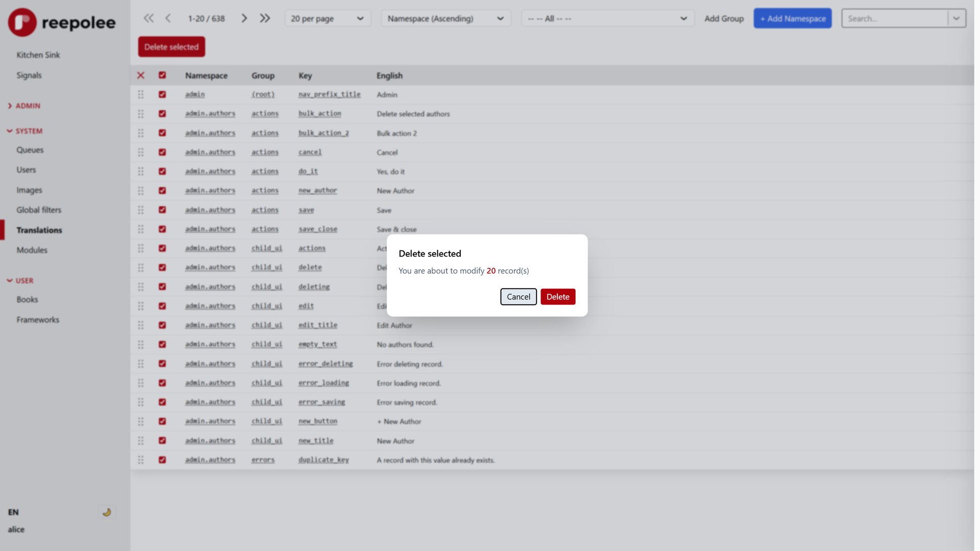This screenshot has width=980, height=551.
Task: Click drag handle of the cancel row
Action: 141,152
